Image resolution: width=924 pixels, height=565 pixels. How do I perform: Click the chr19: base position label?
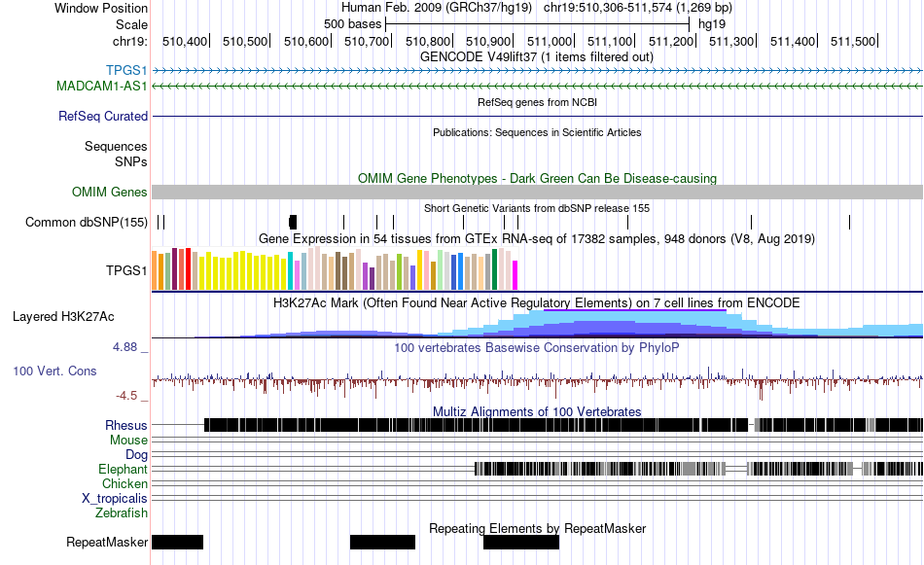click(129, 41)
